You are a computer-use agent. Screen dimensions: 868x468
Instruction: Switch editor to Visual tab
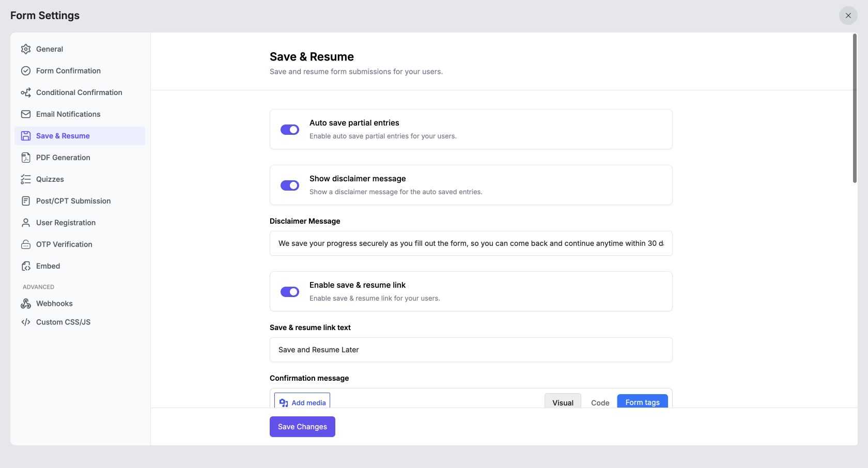[563, 401]
